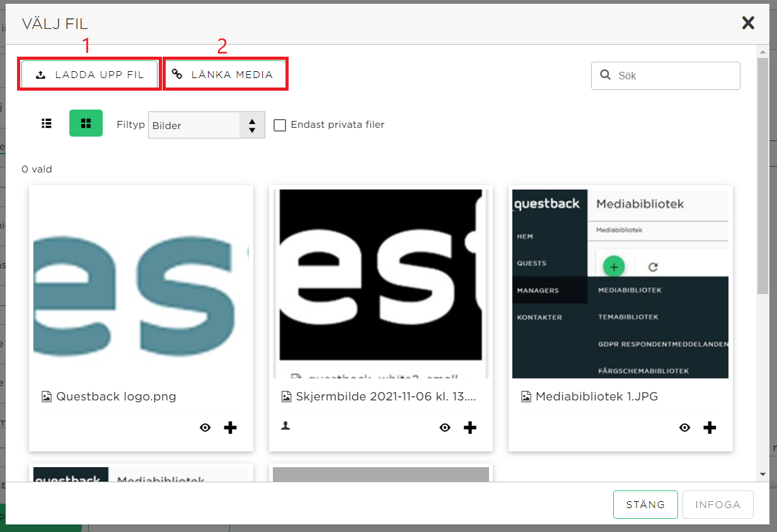
Task: Click the image file icon beside Skjermbilde 2021-11-06
Action: pos(286,397)
